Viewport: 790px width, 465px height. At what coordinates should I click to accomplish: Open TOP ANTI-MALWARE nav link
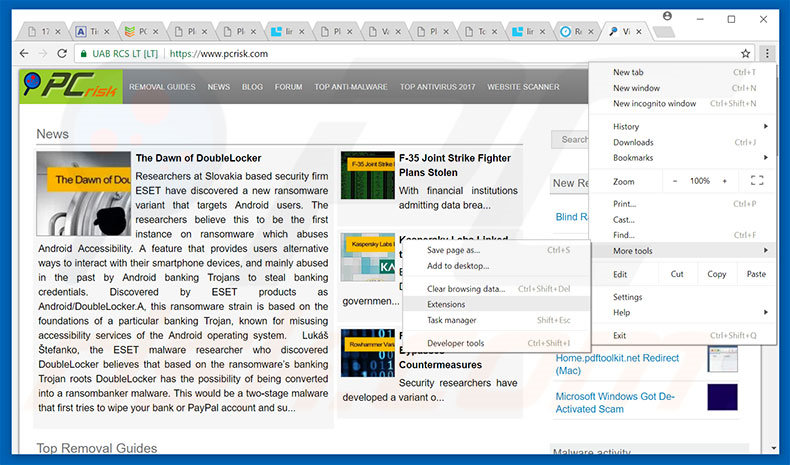351,87
